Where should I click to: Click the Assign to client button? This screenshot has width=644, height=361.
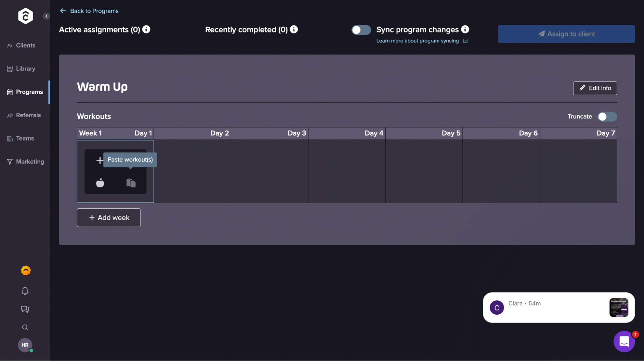[x=566, y=34]
